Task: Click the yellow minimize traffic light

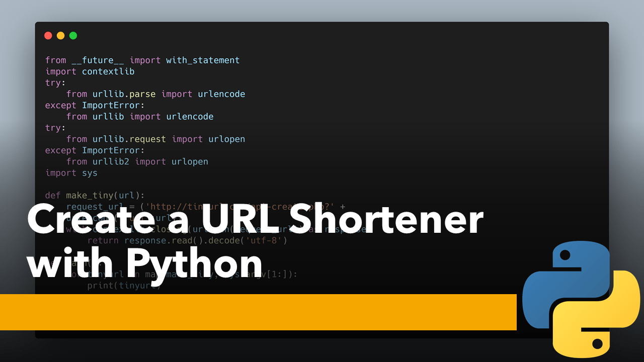Action: coord(60,36)
